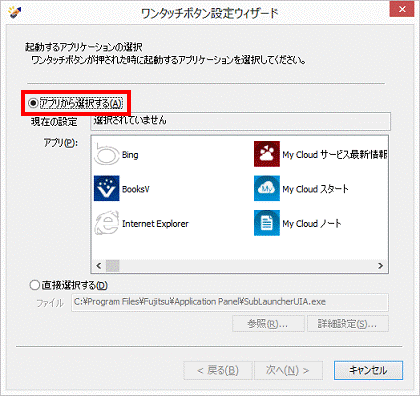
Task: Click the ファイル path input field
Action: pyautogui.click(x=230, y=302)
